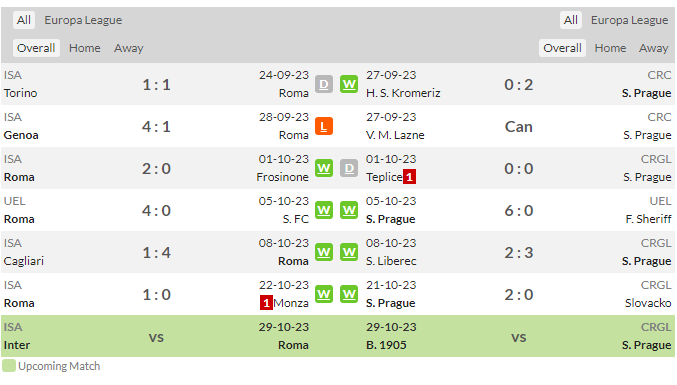This screenshot has height=385, width=677.
Task: Click the red card badge next to Teplice
Action: pos(409,177)
